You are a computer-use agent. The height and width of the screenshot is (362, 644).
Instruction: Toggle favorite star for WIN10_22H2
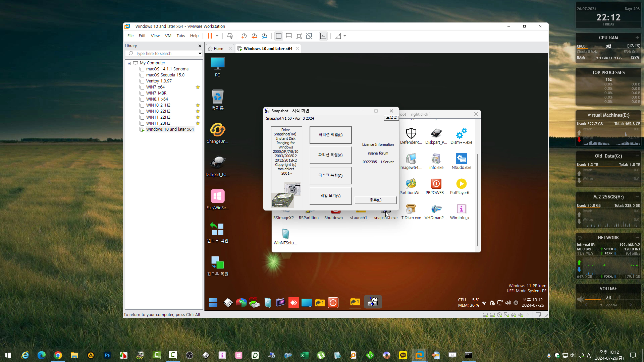(x=198, y=111)
